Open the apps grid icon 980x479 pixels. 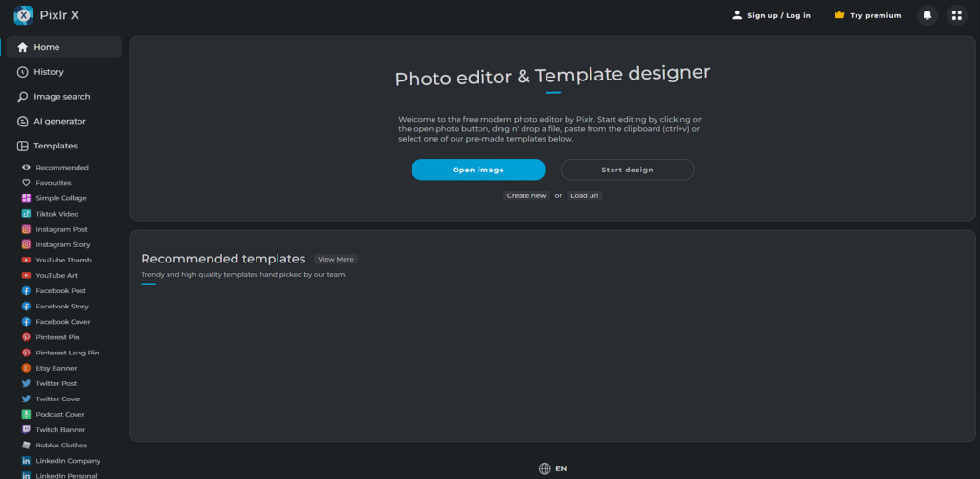956,15
